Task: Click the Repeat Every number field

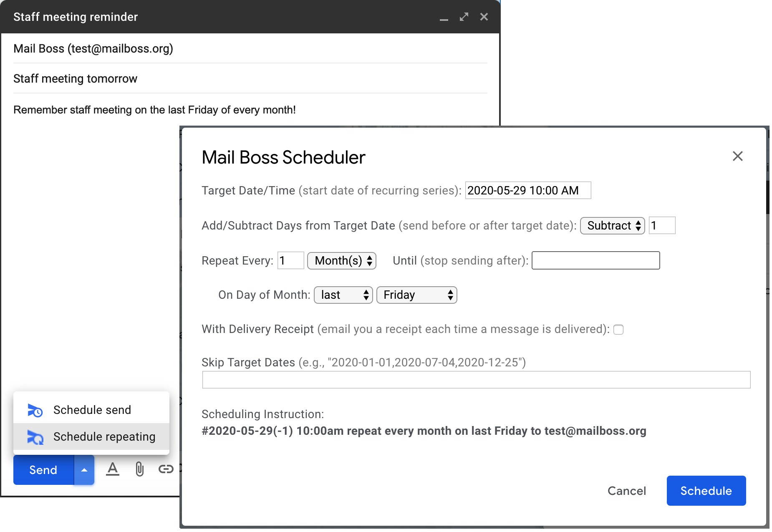Action: pyautogui.click(x=290, y=261)
